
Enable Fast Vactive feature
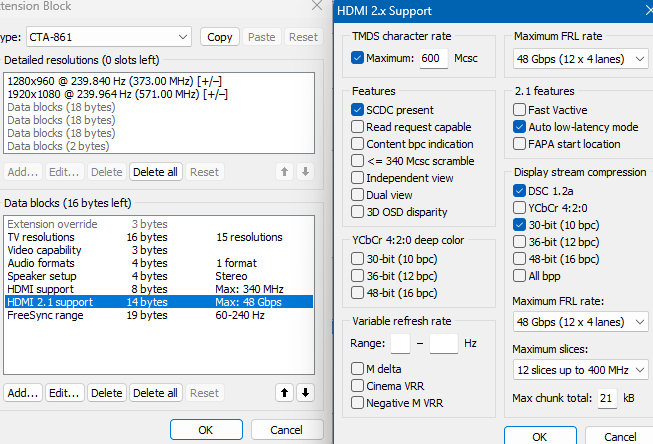[x=519, y=110]
